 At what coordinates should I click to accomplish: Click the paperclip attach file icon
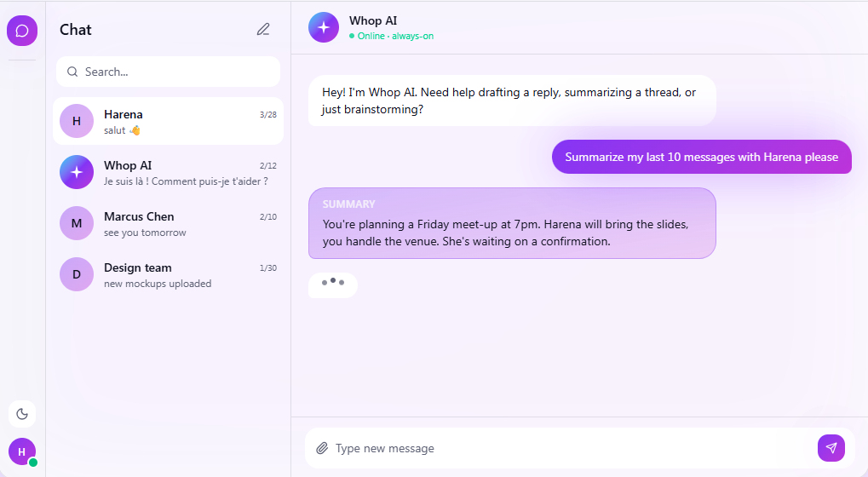click(x=322, y=448)
